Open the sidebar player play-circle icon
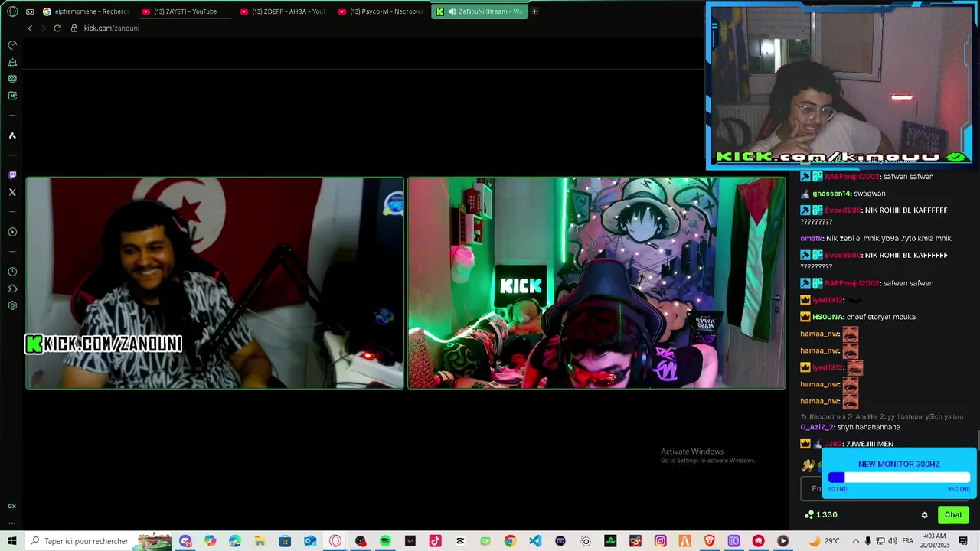Screen dimensions: 980x551 12,232
